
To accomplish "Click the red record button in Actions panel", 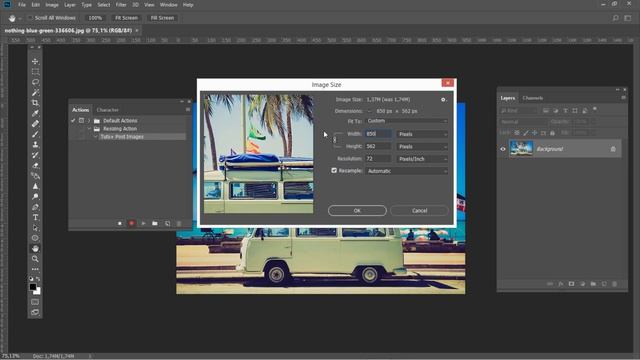I will [131, 223].
